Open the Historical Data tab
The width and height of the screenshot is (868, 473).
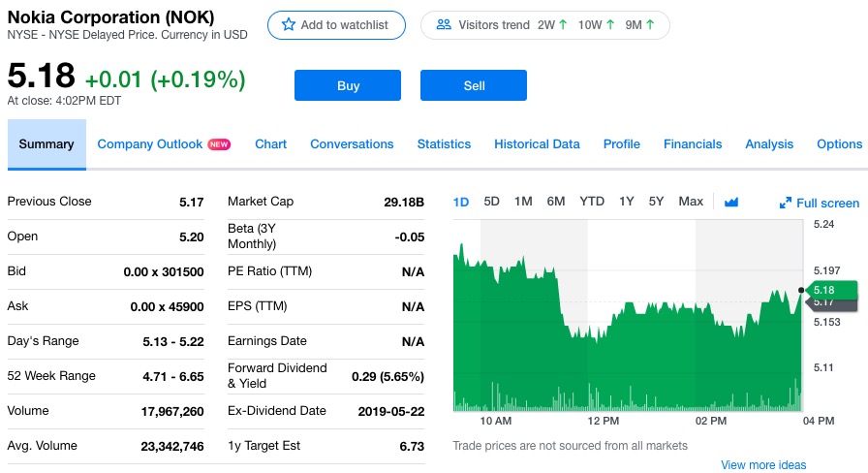(x=537, y=144)
